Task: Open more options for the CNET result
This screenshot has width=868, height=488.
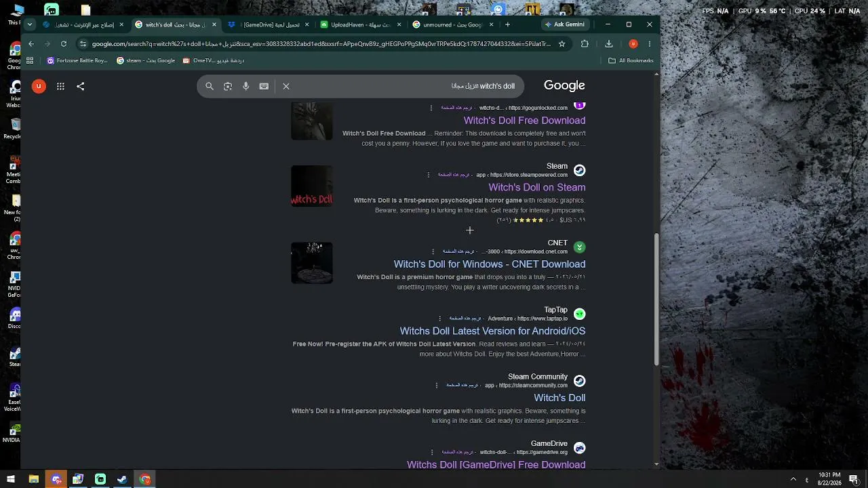Action: (433, 251)
